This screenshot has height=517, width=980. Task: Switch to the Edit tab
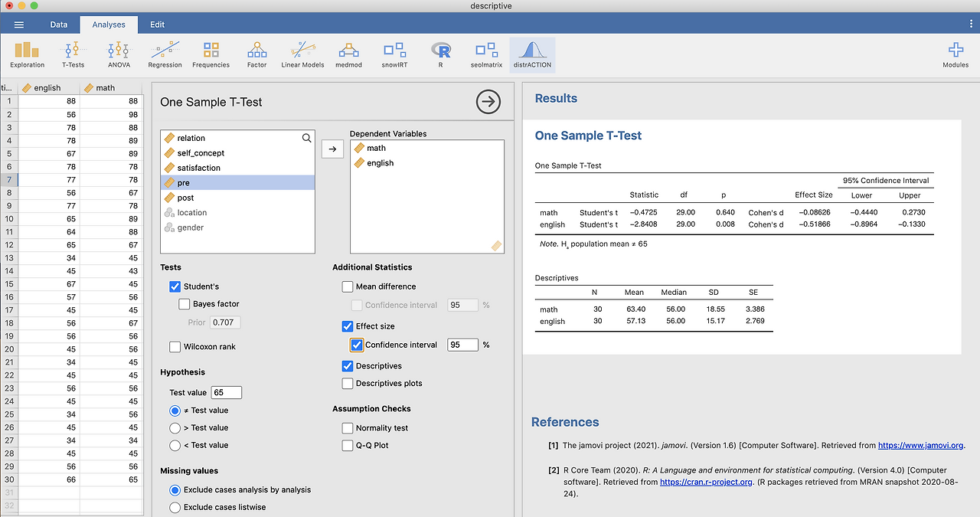[157, 25]
